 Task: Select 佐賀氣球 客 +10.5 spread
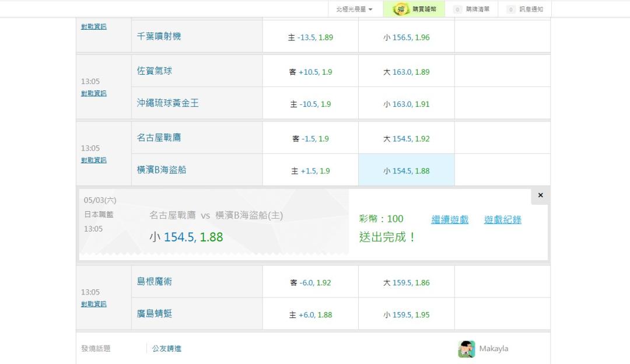point(310,72)
